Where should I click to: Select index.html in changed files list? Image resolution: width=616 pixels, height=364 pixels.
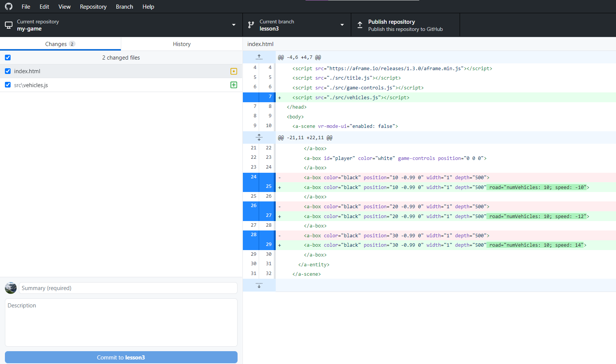click(x=121, y=71)
